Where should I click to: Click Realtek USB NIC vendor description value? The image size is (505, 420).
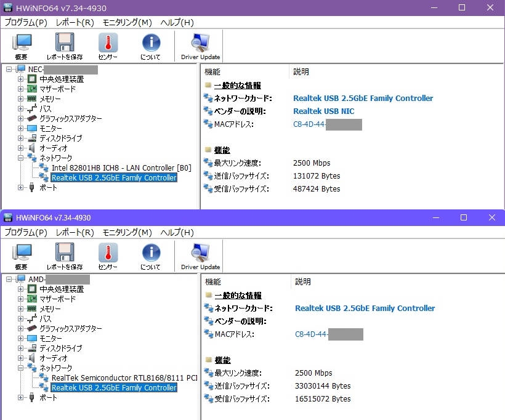[x=324, y=111]
